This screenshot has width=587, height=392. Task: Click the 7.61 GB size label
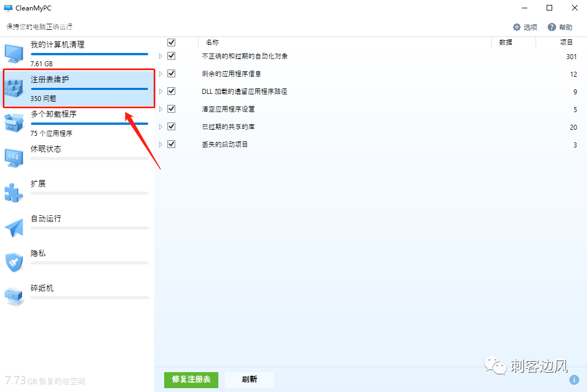41,64
